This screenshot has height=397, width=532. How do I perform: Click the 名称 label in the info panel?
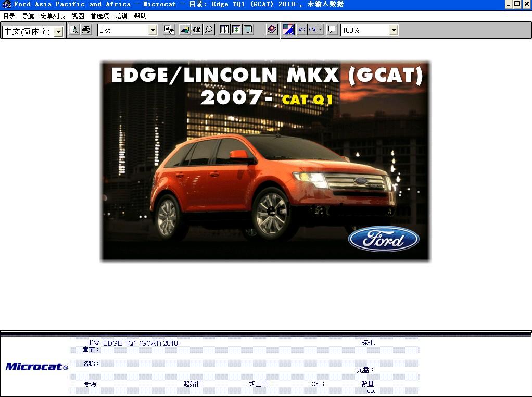click(91, 363)
